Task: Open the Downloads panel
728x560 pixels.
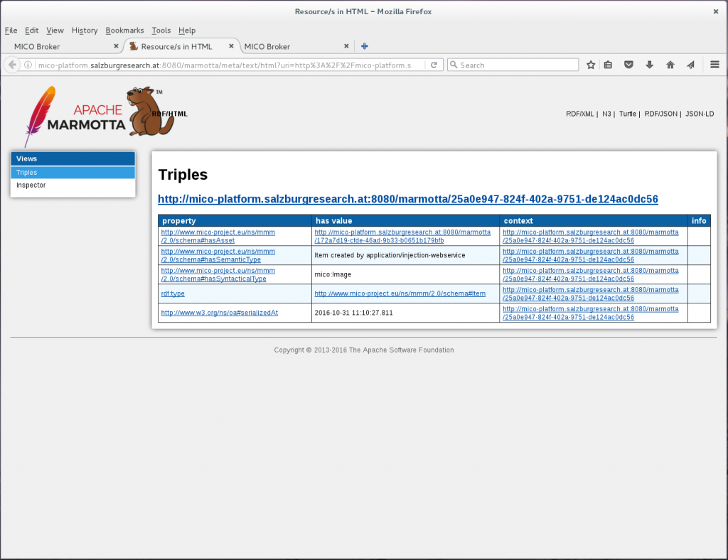Action: pos(649,64)
